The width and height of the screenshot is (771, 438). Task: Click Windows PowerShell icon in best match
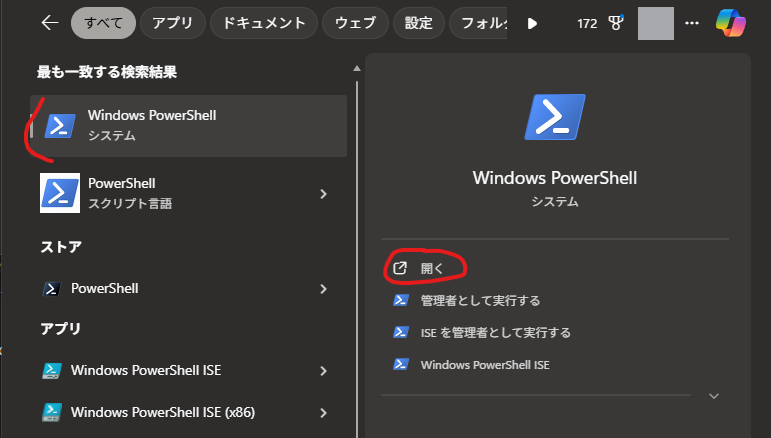pos(60,125)
